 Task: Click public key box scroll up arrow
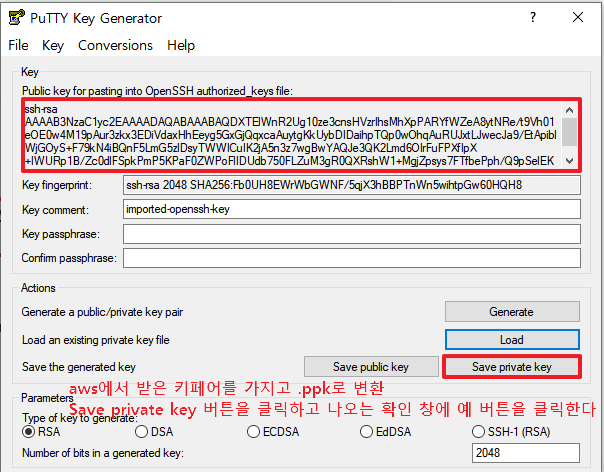click(569, 110)
